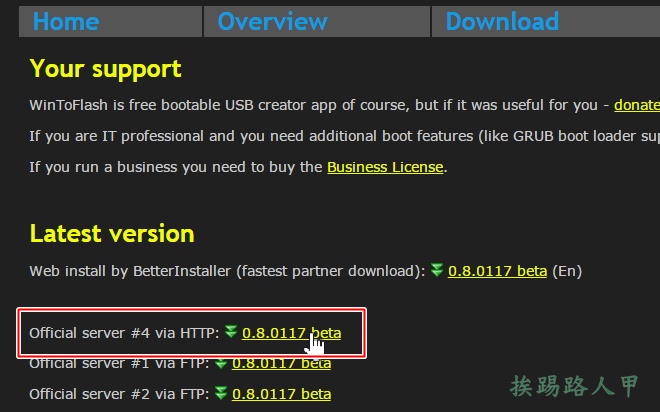The height and width of the screenshot is (412, 660).
Task: Click green download arrow beside BetterInstaller link
Action: pos(436,270)
